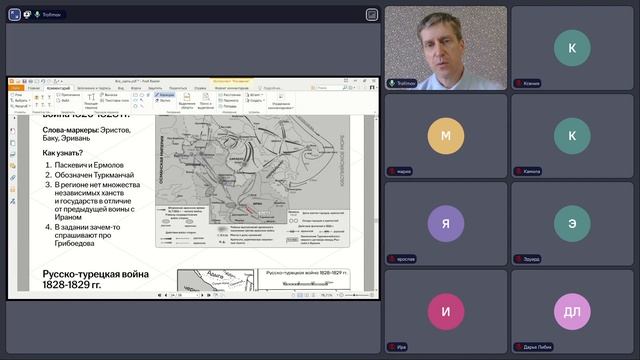Select the Callout (Выноска) tool
This screenshot has height=360, width=640.
pyautogui.click(x=109, y=95)
